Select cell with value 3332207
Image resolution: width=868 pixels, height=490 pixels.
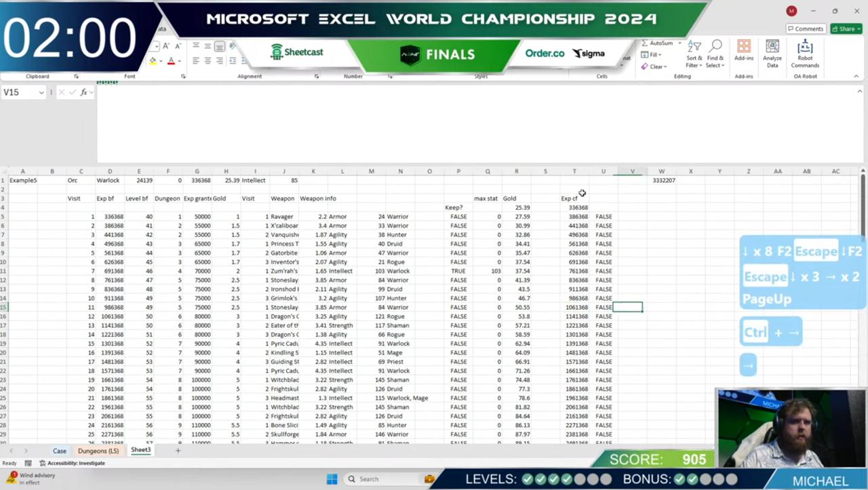point(661,180)
